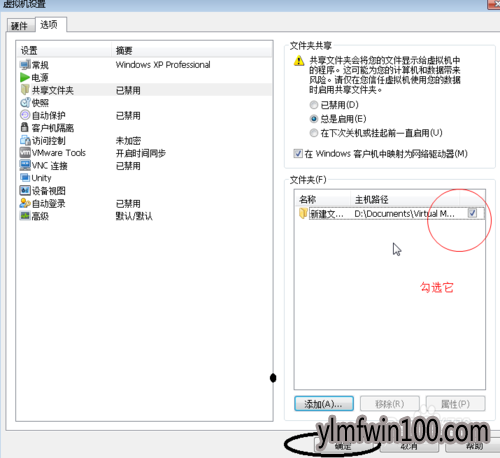The width and height of the screenshot is (500, 458).
Task: Click the 新建文... folder name
Action: pos(327,214)
